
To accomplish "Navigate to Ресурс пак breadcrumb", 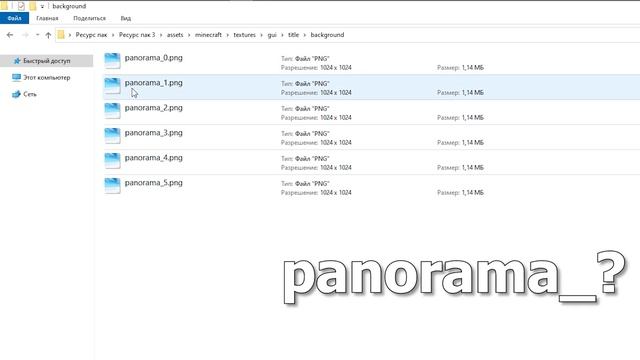I will [x=91, y=35].
